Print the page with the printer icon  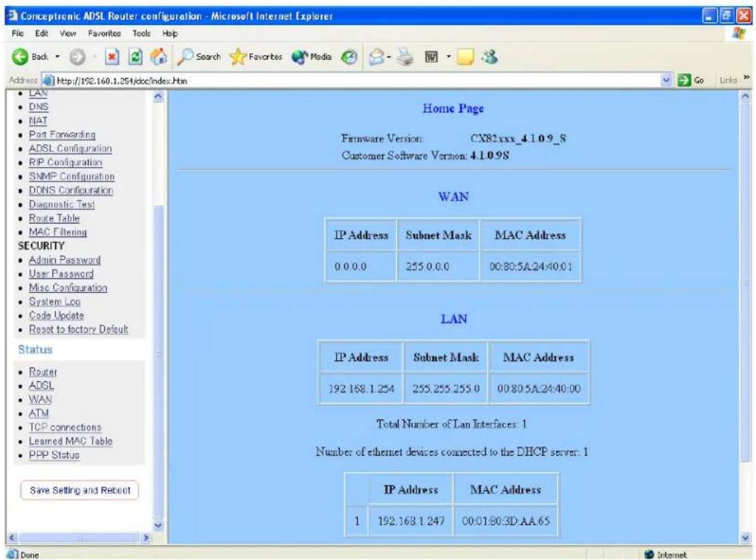405,57
